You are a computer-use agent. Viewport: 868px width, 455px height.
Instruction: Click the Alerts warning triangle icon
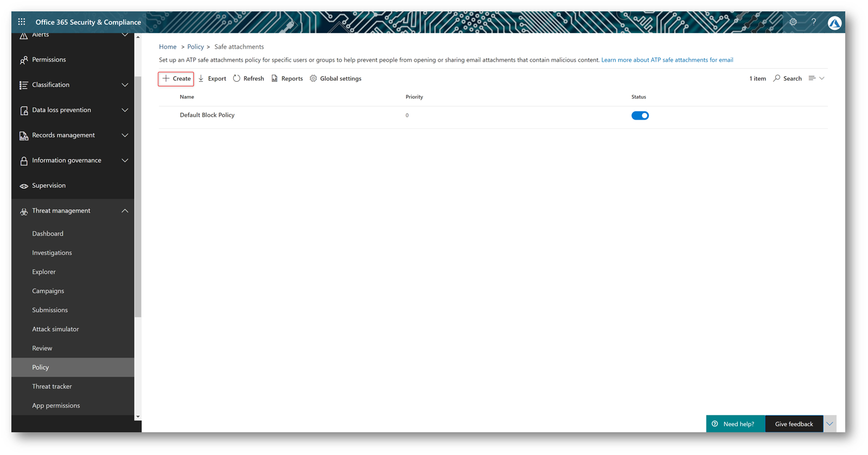(x=24, y=35)
